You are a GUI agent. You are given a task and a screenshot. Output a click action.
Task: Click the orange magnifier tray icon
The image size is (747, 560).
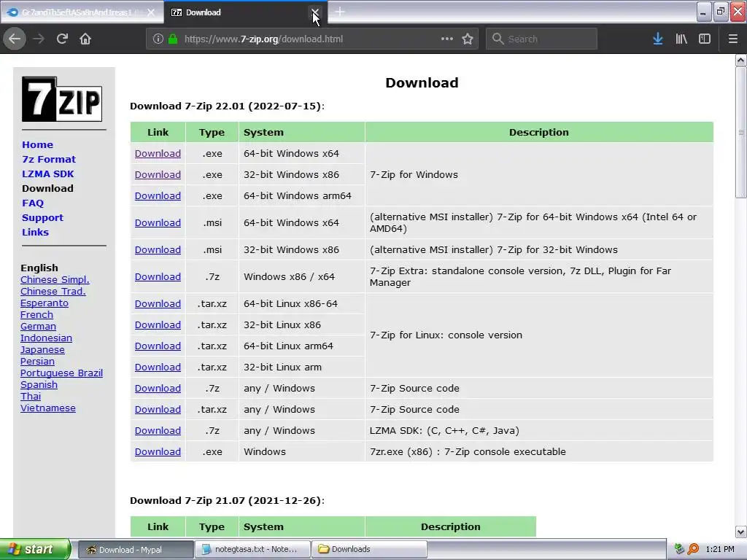pos(693,549)
